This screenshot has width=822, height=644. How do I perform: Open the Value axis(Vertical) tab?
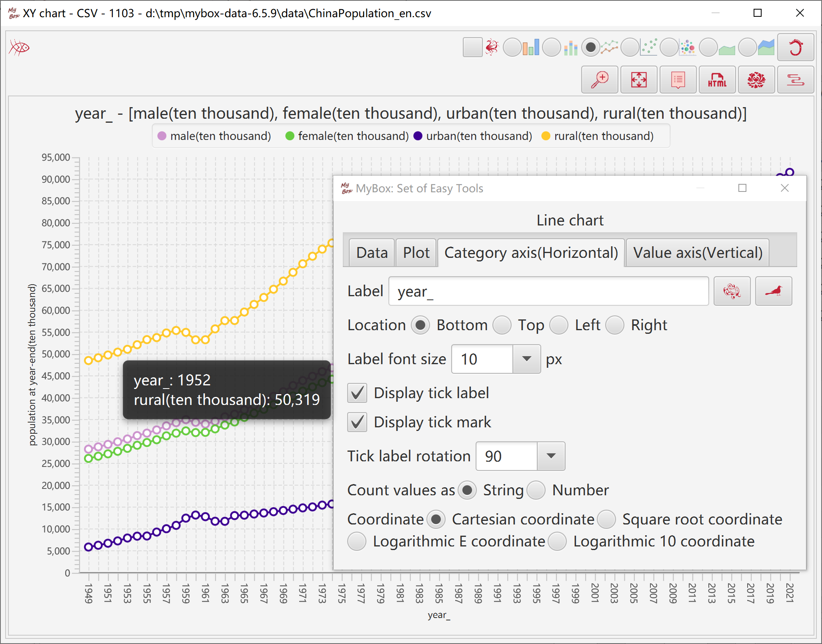[x=698, y=253]
